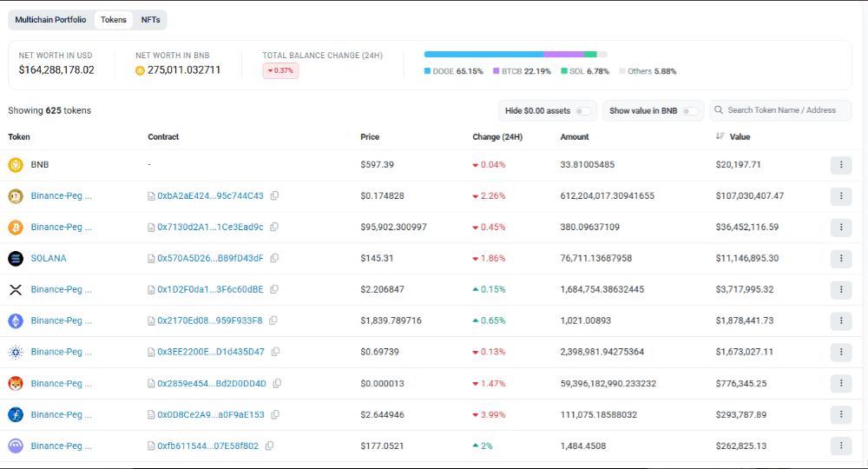Open more options for $293,787.89 row
The width and height of the screenshot is (868, 469).
tap(841, 414)
